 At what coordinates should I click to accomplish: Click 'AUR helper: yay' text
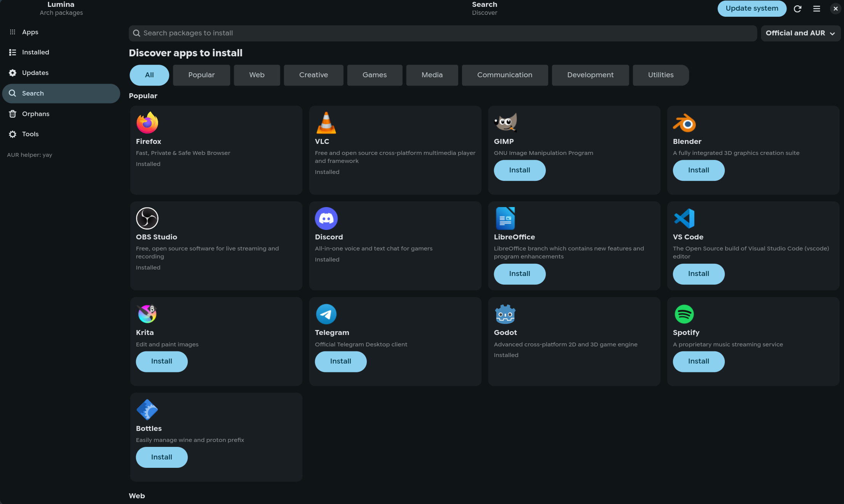29,155
